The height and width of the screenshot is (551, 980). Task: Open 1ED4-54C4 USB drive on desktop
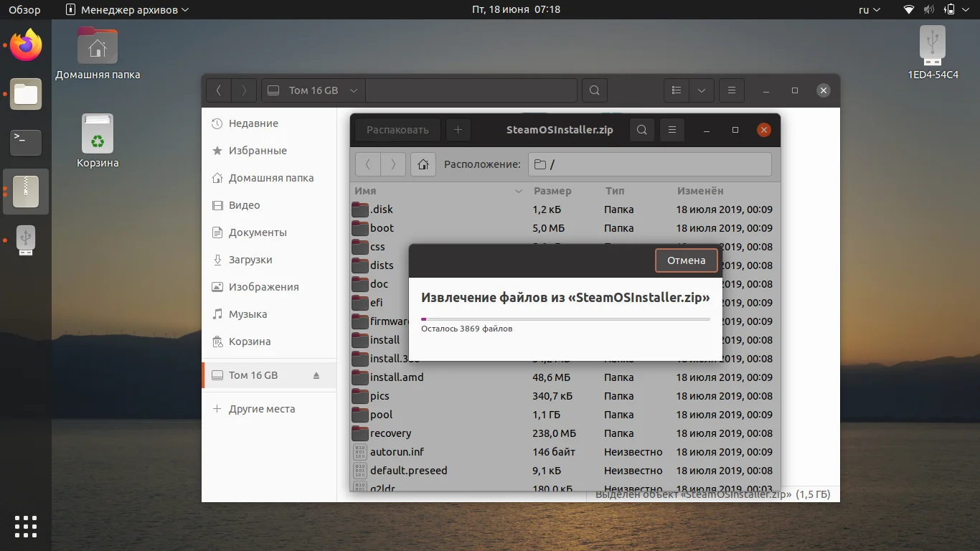click(x=933, y=53)
